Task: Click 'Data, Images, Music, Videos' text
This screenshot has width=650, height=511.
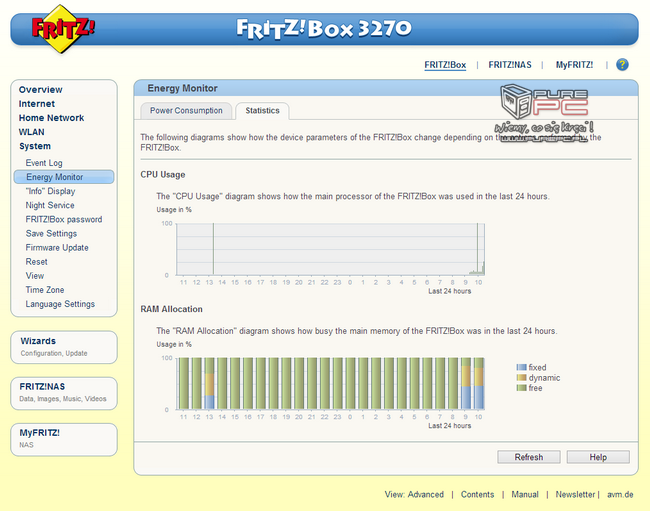Action: (63, 399)
